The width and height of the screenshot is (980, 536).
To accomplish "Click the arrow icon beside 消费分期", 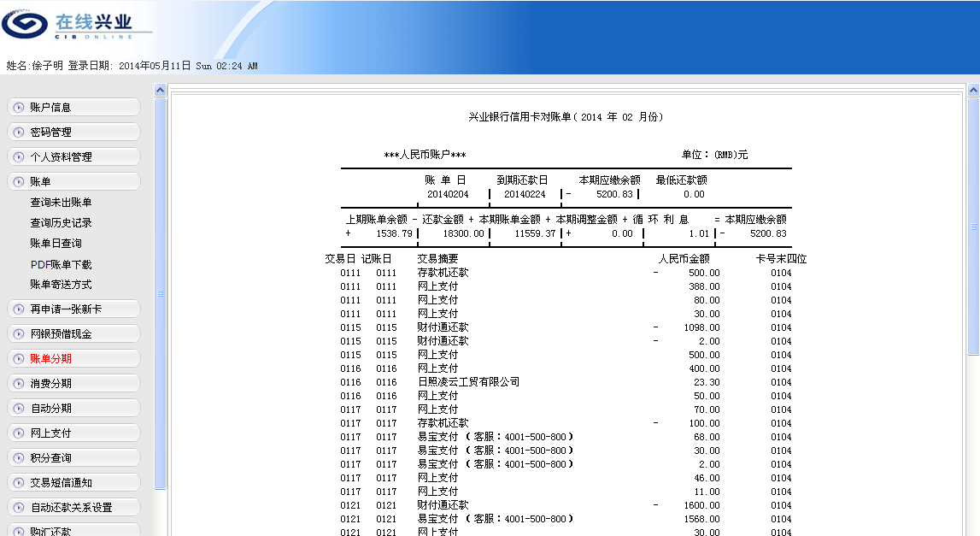I will pos(19,383).
